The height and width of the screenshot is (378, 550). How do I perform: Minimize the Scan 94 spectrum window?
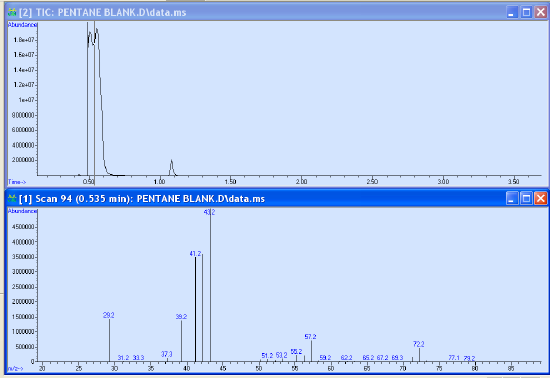pos(512,199)
